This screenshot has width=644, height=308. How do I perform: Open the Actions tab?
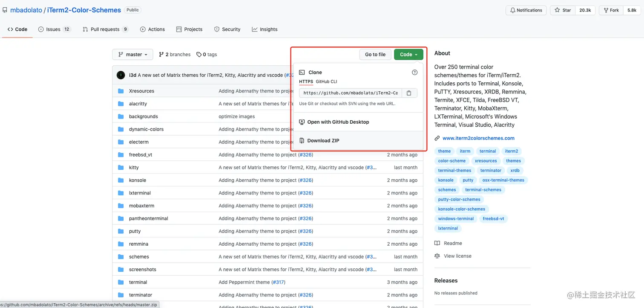(x=152, y=29)
